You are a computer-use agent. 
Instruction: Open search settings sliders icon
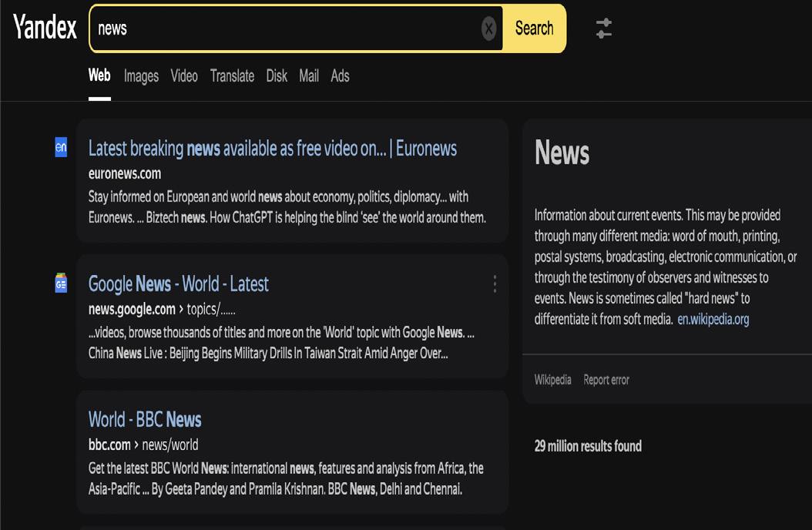click(x=604, y=29)
